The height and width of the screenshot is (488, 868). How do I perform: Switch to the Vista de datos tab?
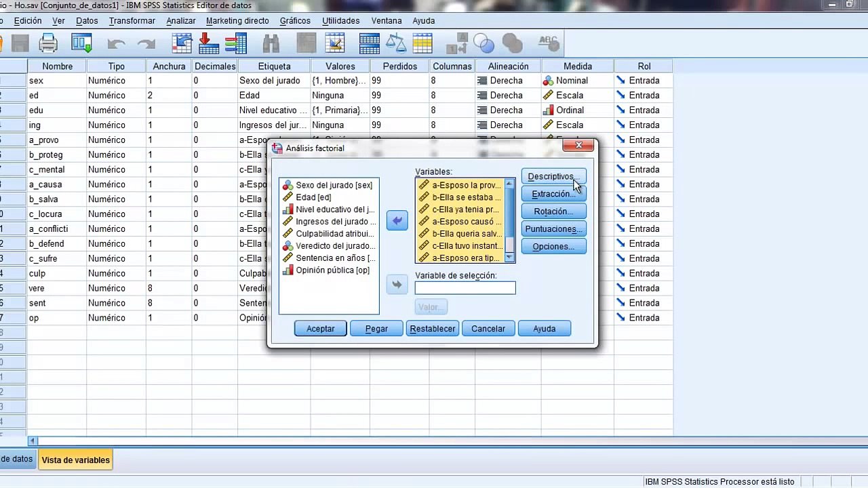coord(16,459)
